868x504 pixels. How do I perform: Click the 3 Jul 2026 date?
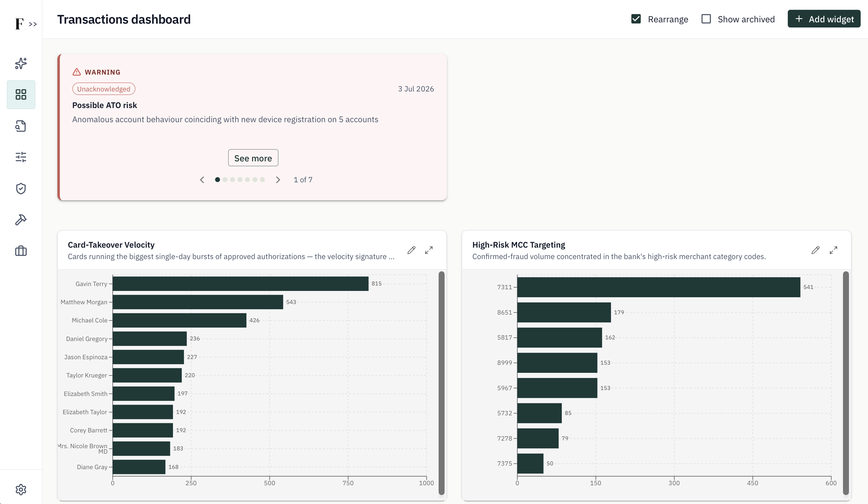pos(416,89)
